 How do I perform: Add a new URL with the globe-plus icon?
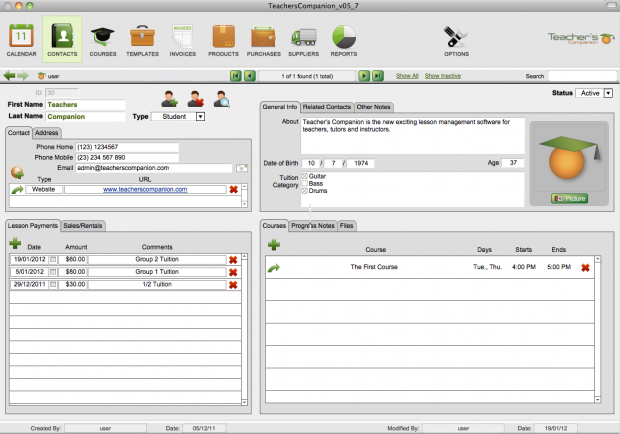point(17,173)
